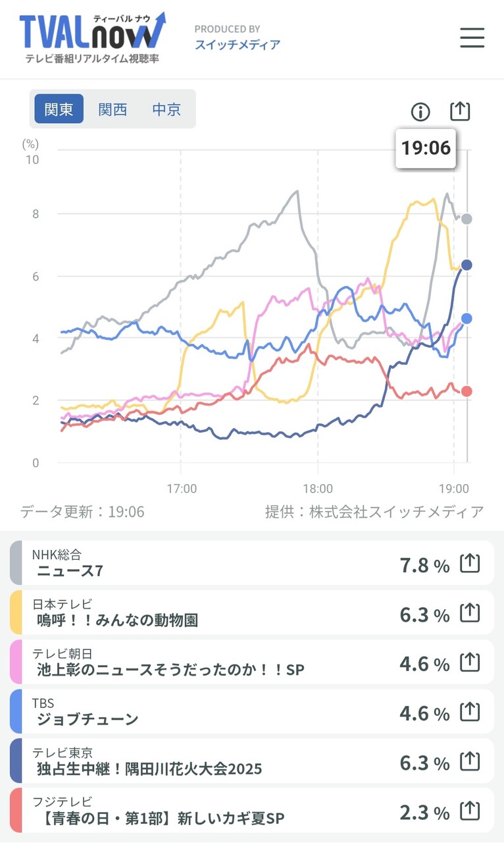Click the NHK gray data point on chart
Image resolution: width=504 pixels, height=843 pixels.
[466, 219]
